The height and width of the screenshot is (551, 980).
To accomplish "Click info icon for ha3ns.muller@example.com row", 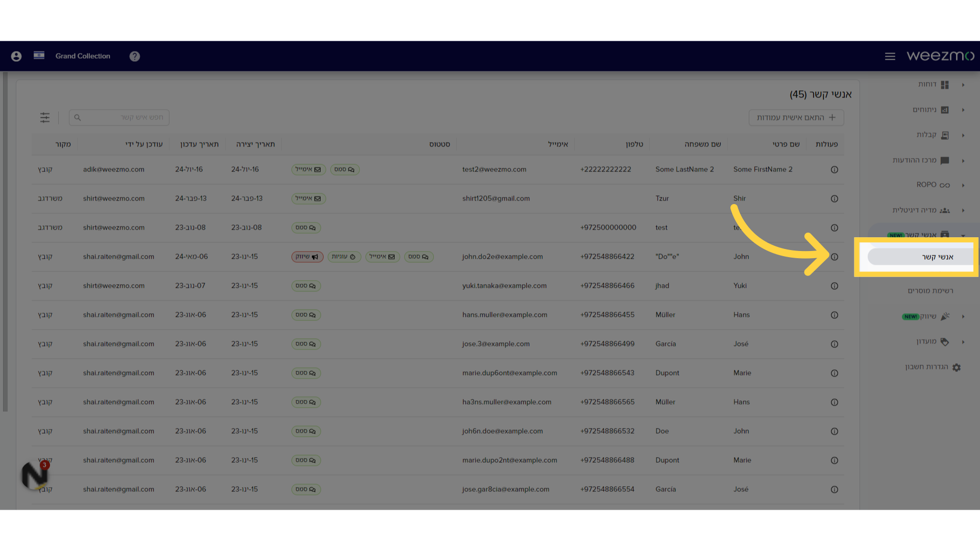I will click(835, 402).
